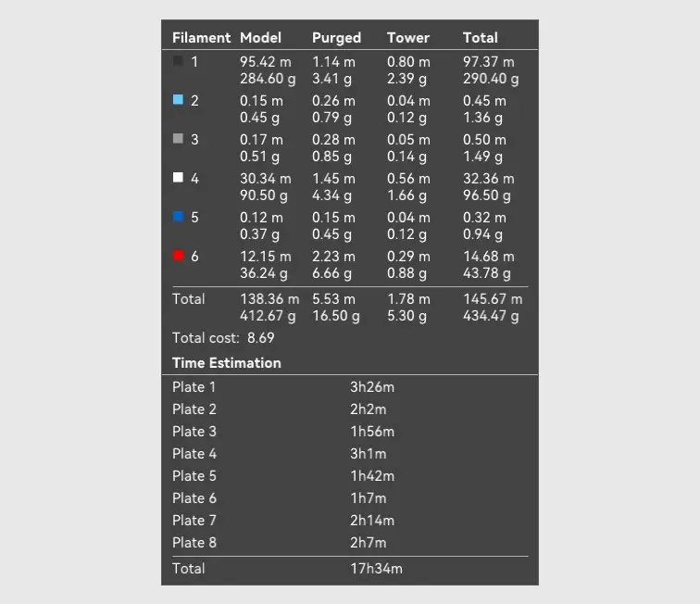Click the light blue filament 2 swatch
The height and width of the screenshot is (604, 700).
[x=178, y=100]
